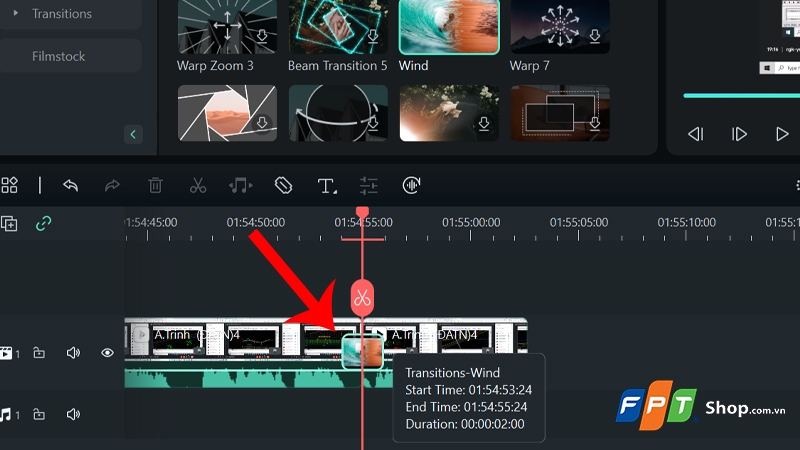Screen dimensions: 800x450
Task: Open the Filmstock category
Action: [x=58, y=56]
